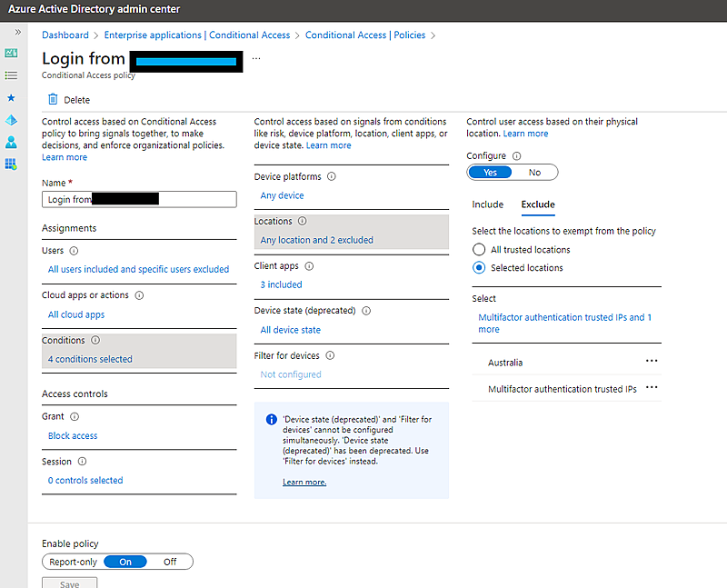Select the Azure Active Directory sidebar icon
The height and width of the screenshot is (588, 727).
pos(11,119)
